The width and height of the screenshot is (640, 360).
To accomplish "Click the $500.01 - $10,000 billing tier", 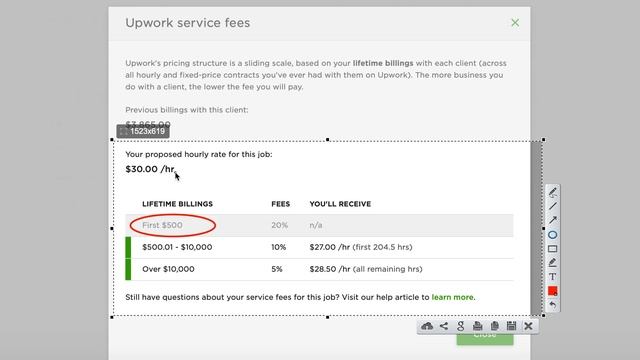I will 177,247.
